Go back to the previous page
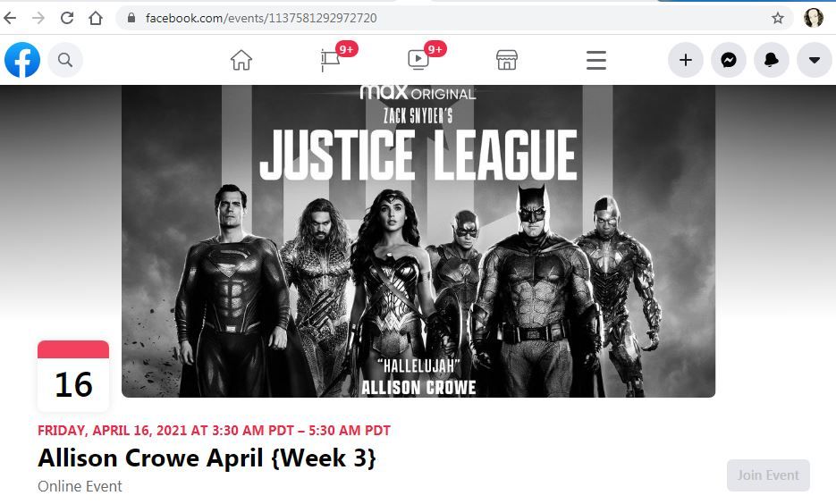 point(10,18)
